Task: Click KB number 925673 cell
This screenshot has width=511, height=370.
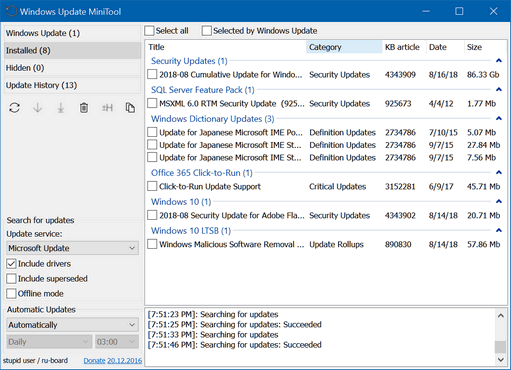Action: [398, 103]
